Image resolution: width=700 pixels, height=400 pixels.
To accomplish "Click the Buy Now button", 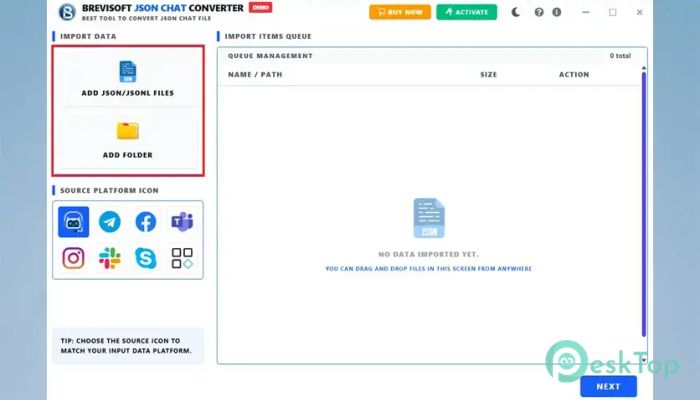I will (x=400, y=12).
